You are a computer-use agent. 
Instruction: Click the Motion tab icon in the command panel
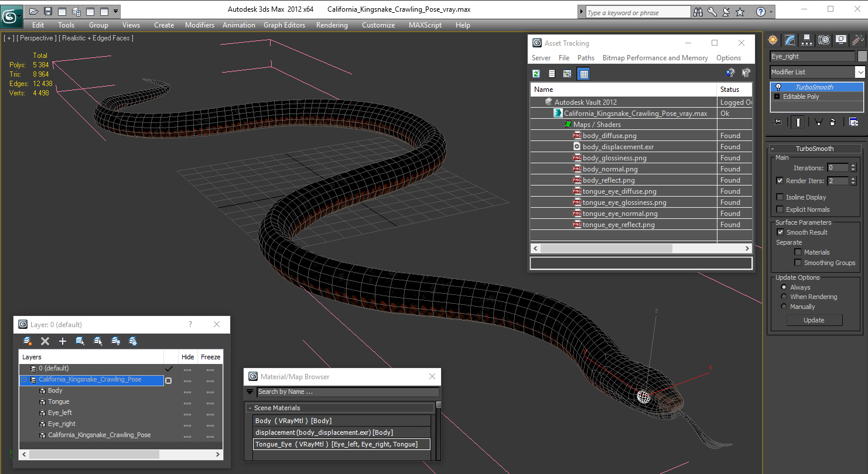point(824,40)
